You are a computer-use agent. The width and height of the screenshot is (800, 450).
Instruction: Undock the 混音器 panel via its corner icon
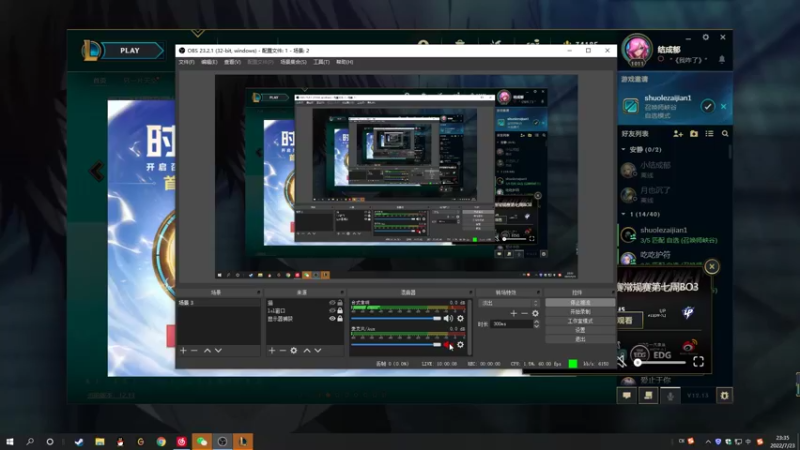470,293
